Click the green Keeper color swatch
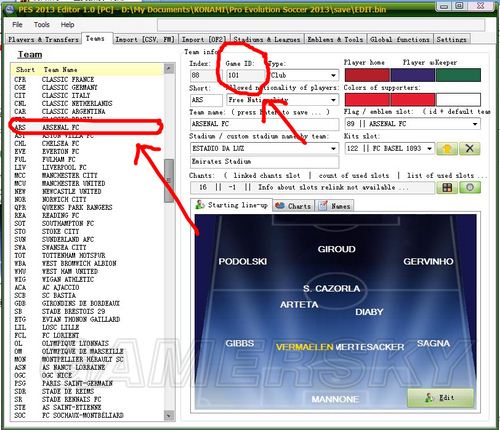Screen dimensions: 500x430 pyautogui.click(x=458, y=75)
